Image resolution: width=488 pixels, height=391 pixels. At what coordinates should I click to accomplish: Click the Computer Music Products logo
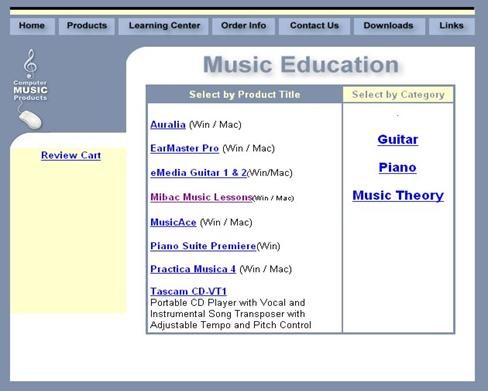pos(30,89)
